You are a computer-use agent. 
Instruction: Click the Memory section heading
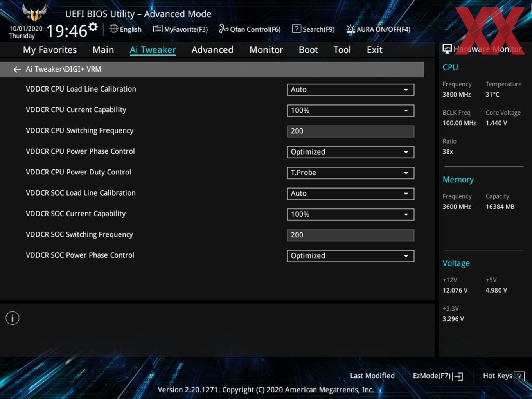[x=458, y=180]
